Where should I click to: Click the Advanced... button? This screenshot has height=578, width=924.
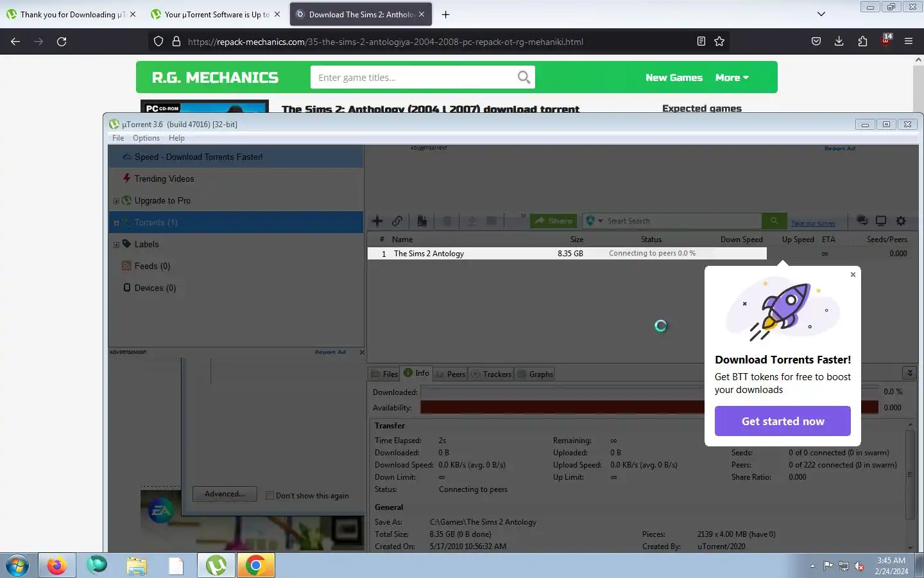(225, 494)
